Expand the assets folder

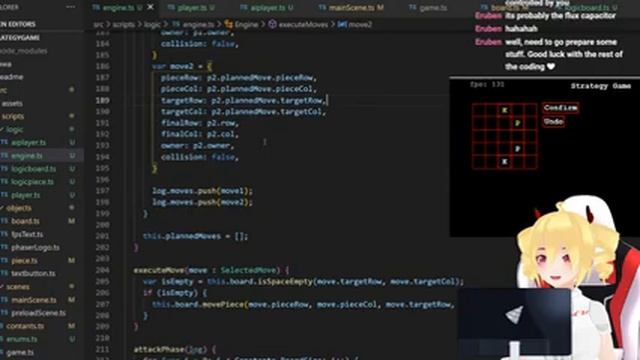coord(12,104)
